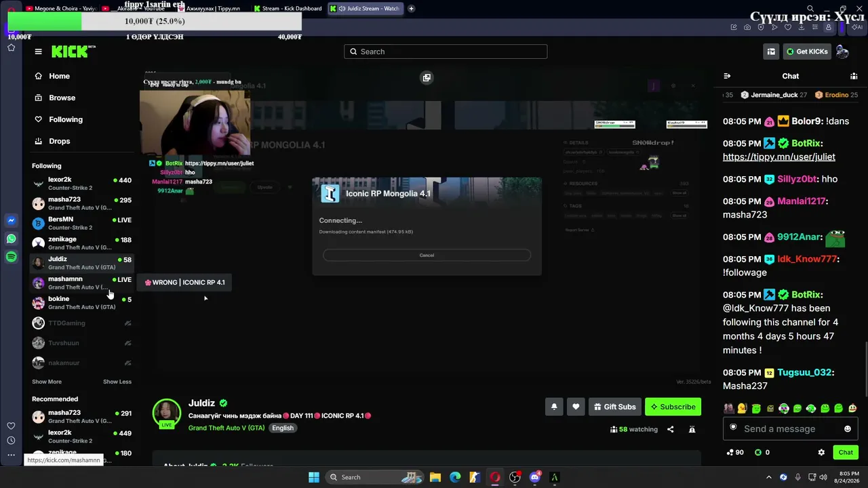The width and height of the screenshot is (868, 488).
Task: Open the popout icon above the stream
Action: click(427, 77)
